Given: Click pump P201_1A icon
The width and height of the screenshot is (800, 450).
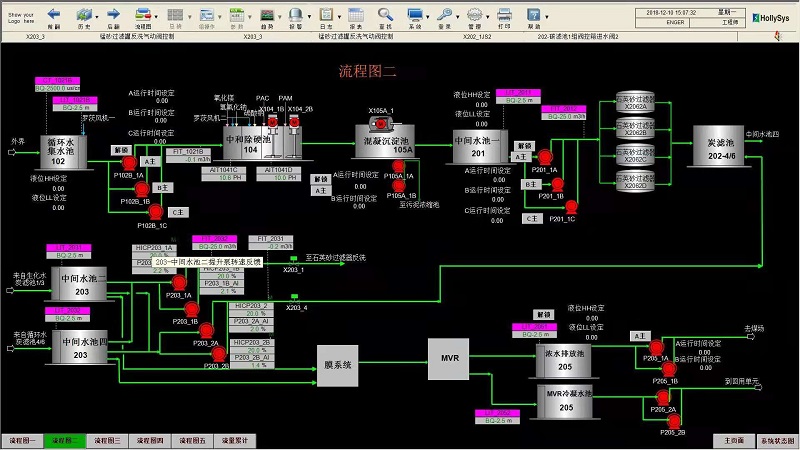Looking at the screenshot, I should coord(546,157).
